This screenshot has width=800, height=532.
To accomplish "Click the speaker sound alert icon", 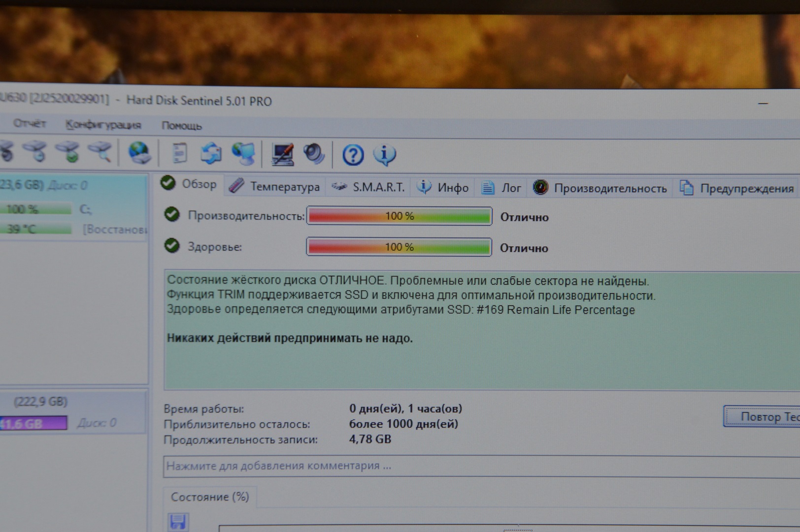I will click(313, 154).
